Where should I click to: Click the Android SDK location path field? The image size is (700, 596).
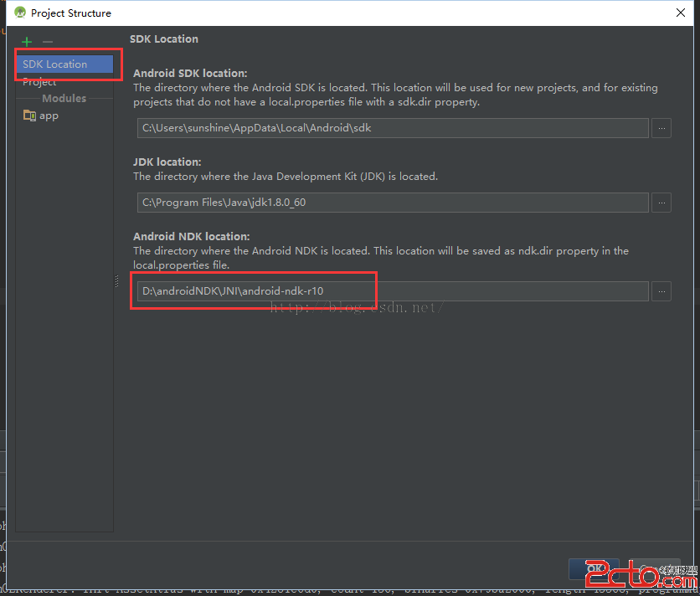tap(393, 128)
